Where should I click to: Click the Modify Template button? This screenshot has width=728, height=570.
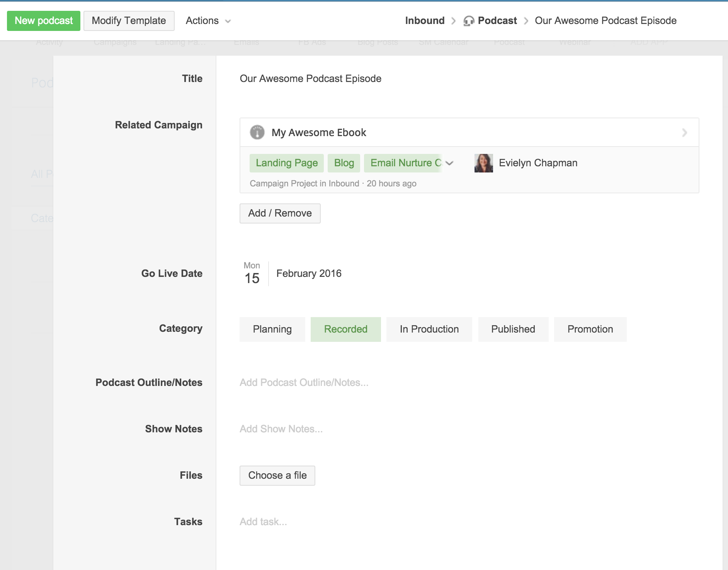[129, 21]
